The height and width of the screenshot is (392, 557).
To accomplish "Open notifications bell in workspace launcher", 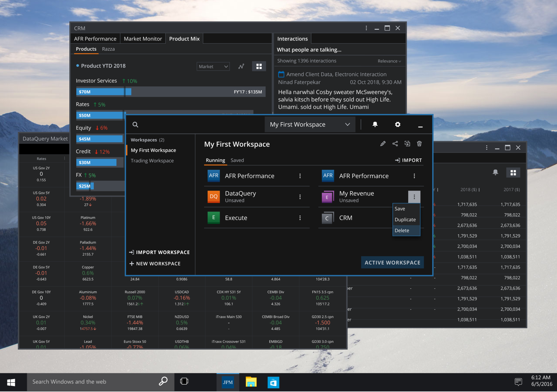I will [375, 124].
